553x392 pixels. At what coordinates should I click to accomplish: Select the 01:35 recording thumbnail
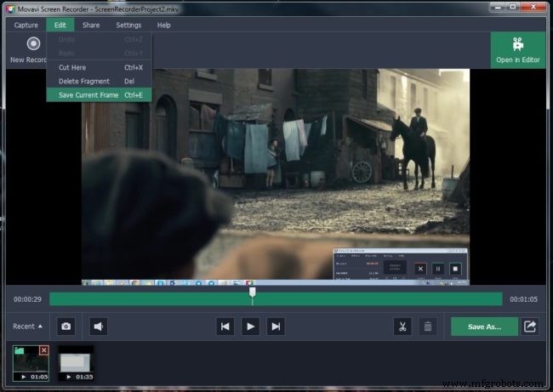76,363
